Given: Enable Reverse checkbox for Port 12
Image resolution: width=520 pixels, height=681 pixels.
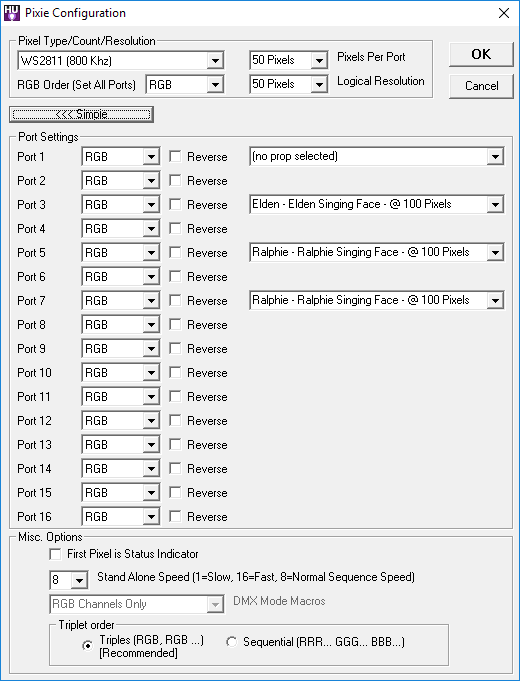Looking at the screenshot, I should click(175, 420).
